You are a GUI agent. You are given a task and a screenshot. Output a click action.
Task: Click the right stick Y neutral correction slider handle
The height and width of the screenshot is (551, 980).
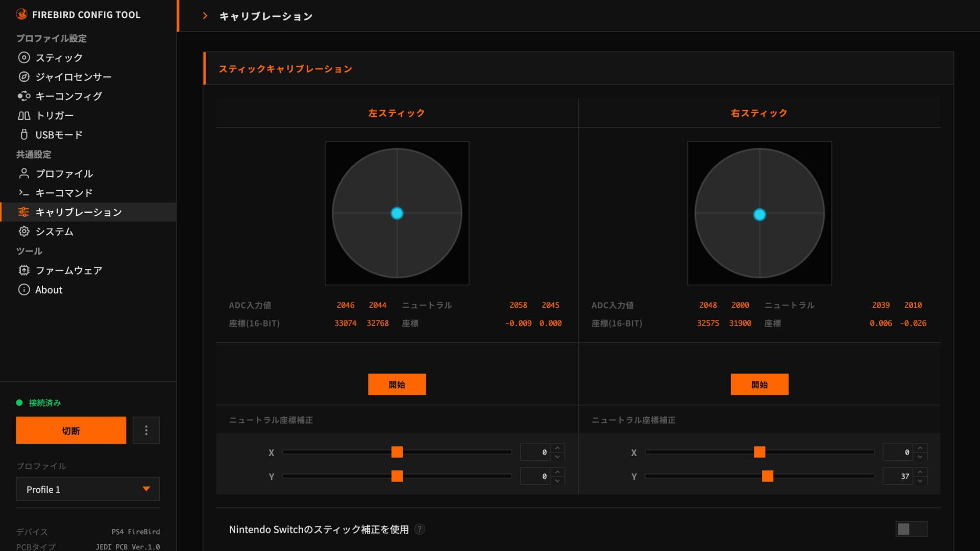click(768, 476)
